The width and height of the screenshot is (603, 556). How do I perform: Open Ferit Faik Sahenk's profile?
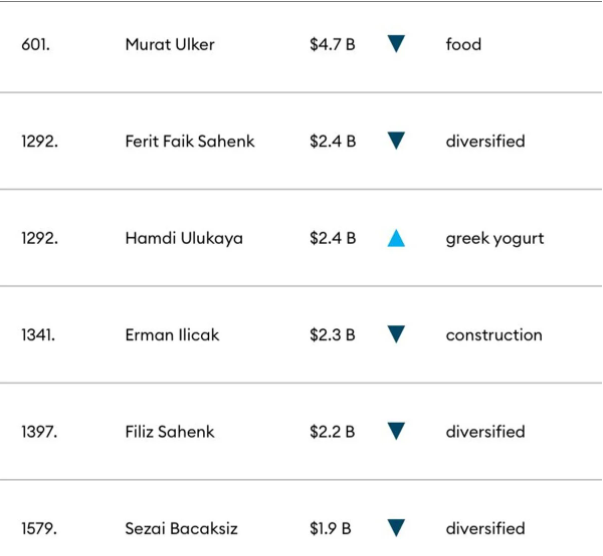click(x=190, y=141)
